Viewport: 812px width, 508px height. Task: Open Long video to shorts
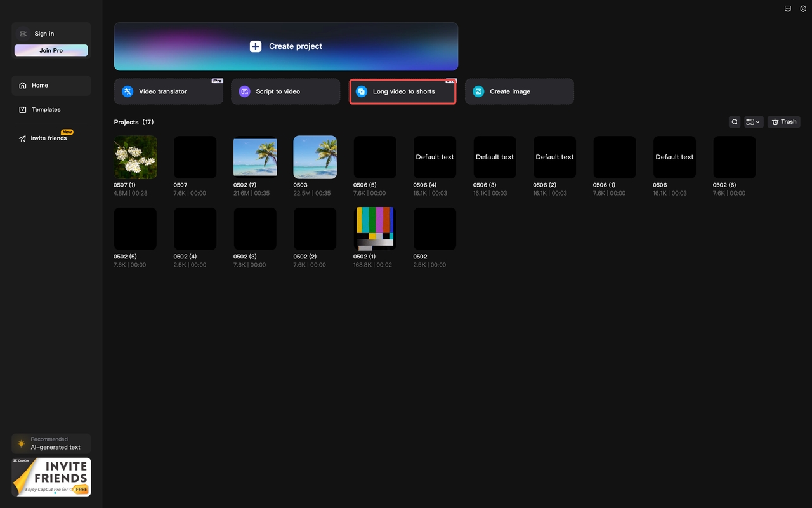click(x=402, y=91)
